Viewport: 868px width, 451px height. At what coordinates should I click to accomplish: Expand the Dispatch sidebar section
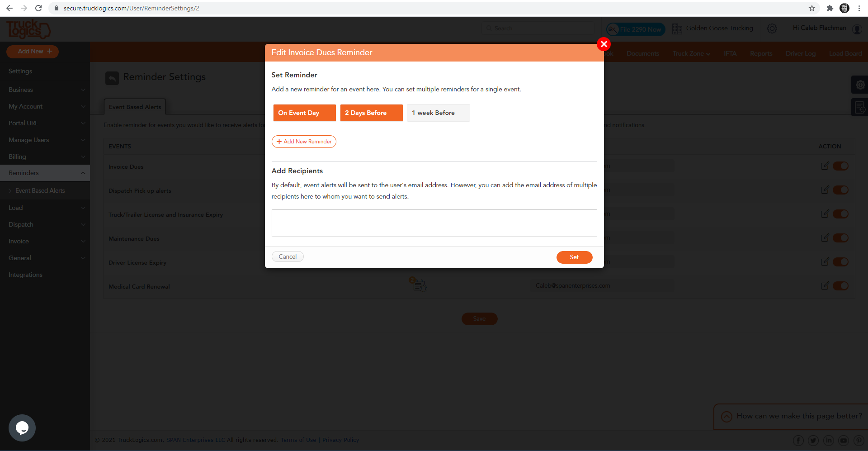point(45,224)
